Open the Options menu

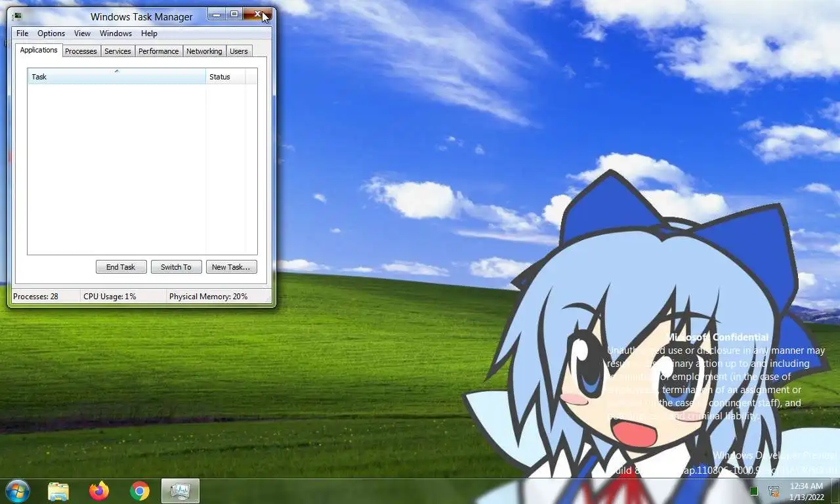coord(51,33)
